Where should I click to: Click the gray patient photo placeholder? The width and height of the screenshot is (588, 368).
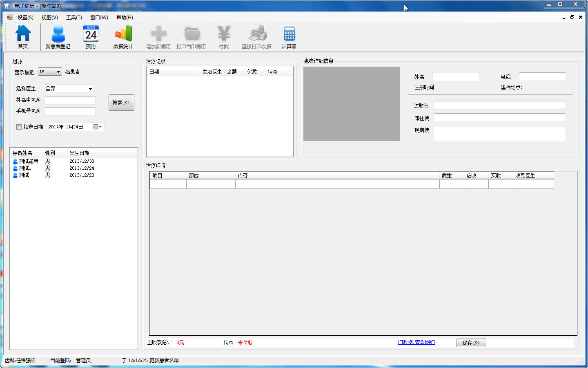click(x=352, y=104)
